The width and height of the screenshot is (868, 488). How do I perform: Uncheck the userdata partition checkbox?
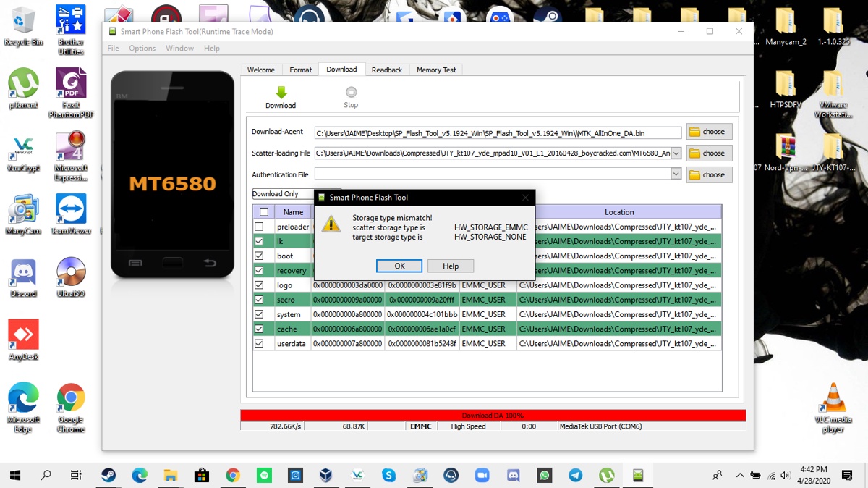(x=259, y=343)
